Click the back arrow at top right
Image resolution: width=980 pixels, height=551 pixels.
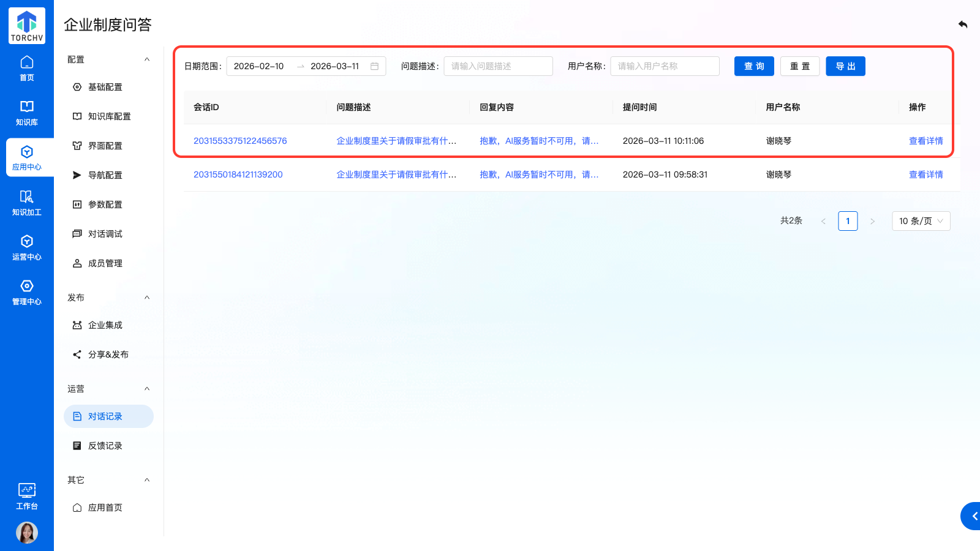(963, 24)
